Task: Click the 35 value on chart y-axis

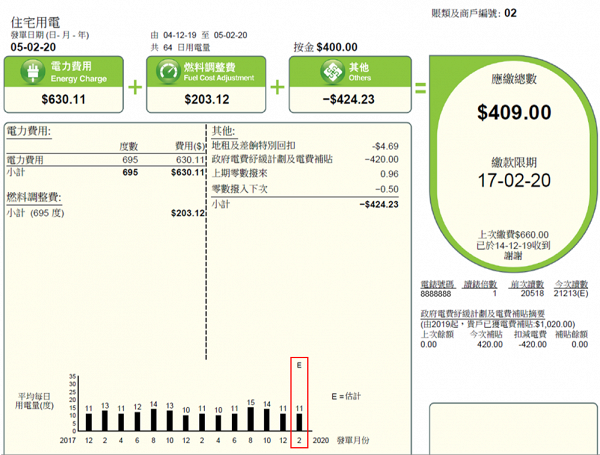Action: (72, 377)
